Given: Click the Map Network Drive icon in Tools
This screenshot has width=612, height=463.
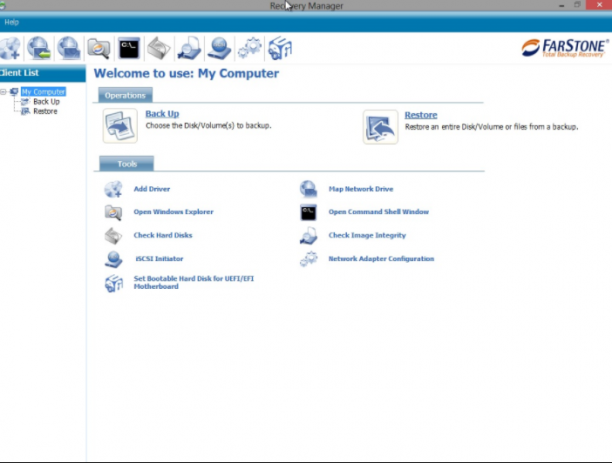Looking at the screenshot, I should pos(308,189).
